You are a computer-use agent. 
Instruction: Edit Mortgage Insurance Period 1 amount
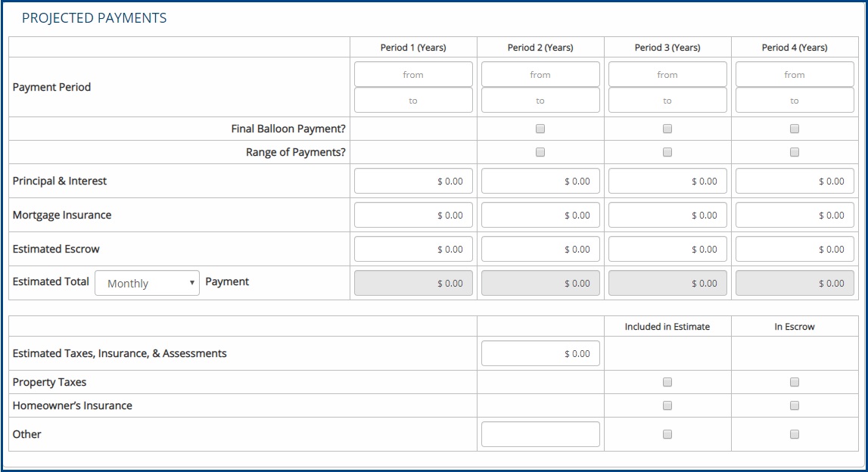413,216
